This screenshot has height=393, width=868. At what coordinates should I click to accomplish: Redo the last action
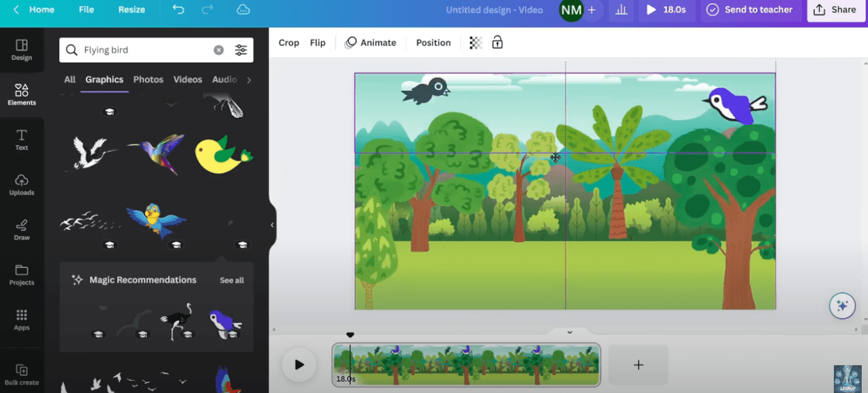click(x=207, y=10)
